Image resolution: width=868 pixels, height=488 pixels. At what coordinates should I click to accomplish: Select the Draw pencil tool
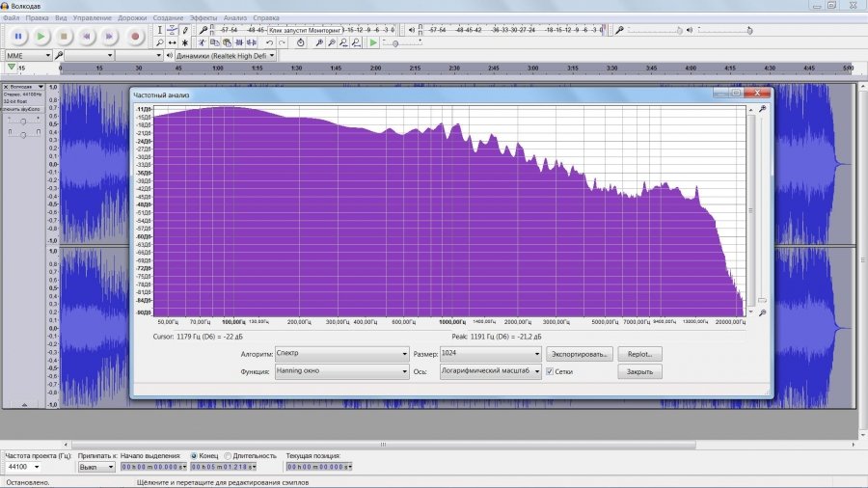(185, 30)
